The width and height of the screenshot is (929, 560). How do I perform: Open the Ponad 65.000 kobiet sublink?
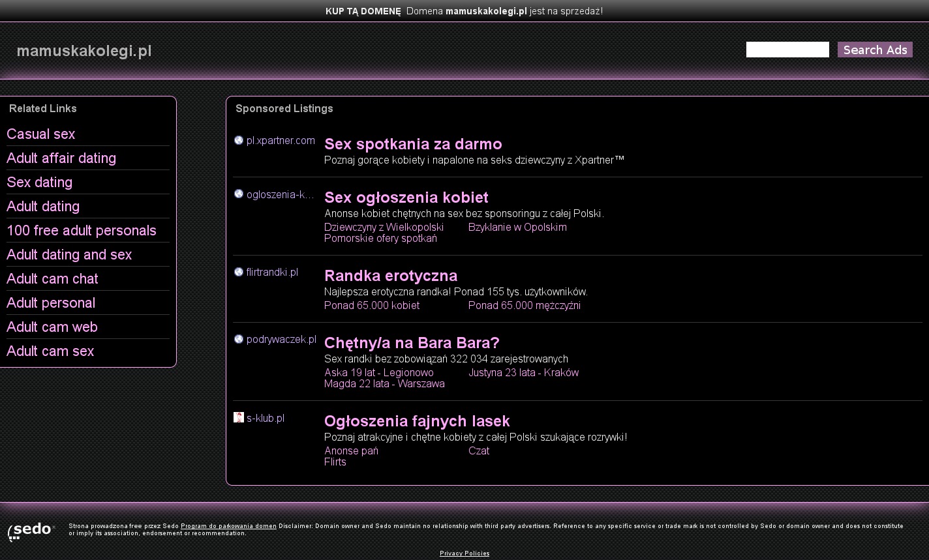tap(372, 305)
